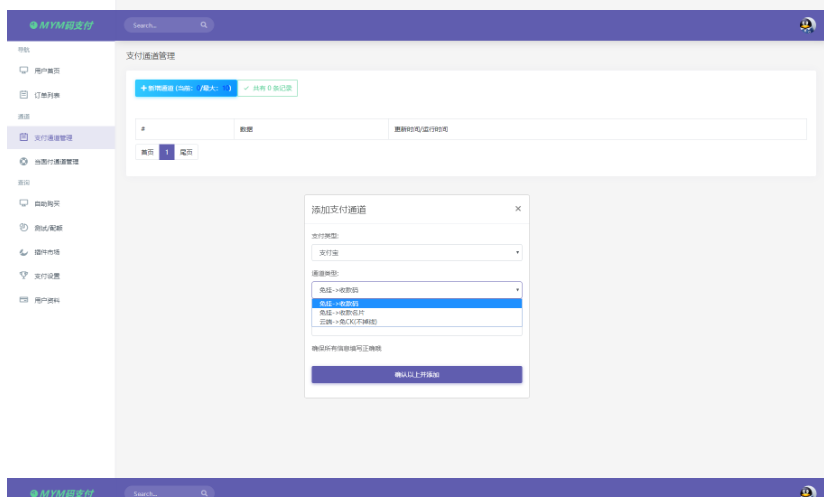824x497 pixels.
Task: Open the user avatar in top-right corner
Action: 807,25
